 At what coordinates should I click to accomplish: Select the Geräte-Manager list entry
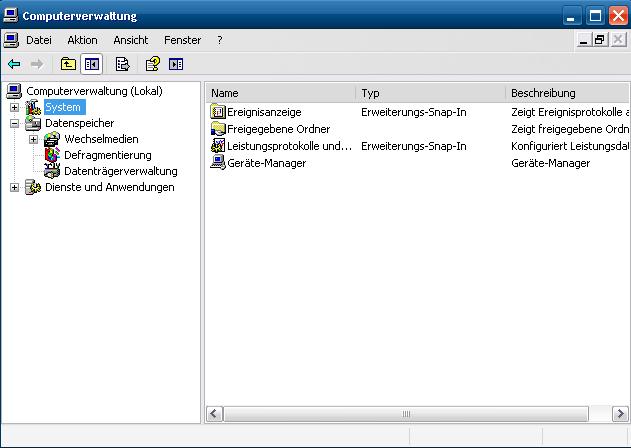[266, 163]
